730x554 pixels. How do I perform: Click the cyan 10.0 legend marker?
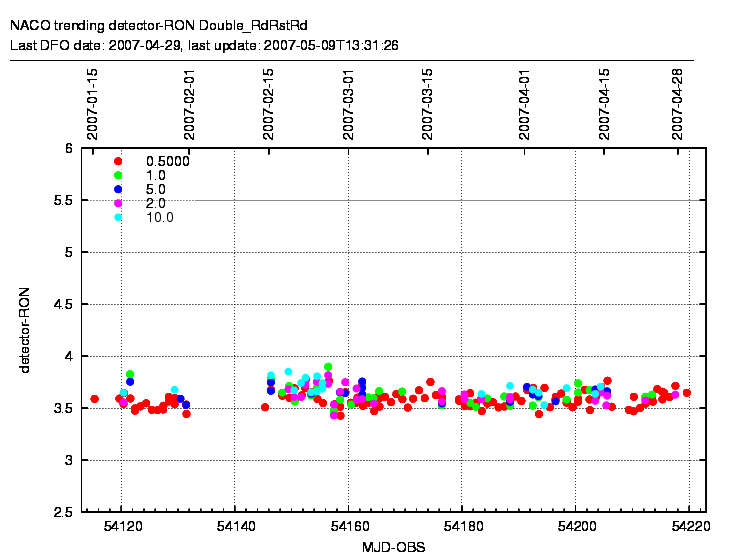pos(118,217)
